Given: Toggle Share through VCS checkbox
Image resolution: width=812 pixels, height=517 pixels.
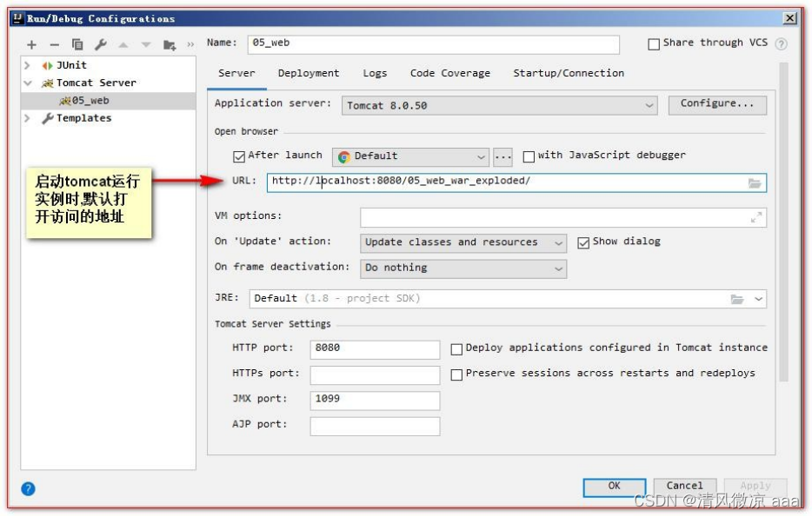Looking at the screenshot, I should pyautogui.click(x=654, y=44).
